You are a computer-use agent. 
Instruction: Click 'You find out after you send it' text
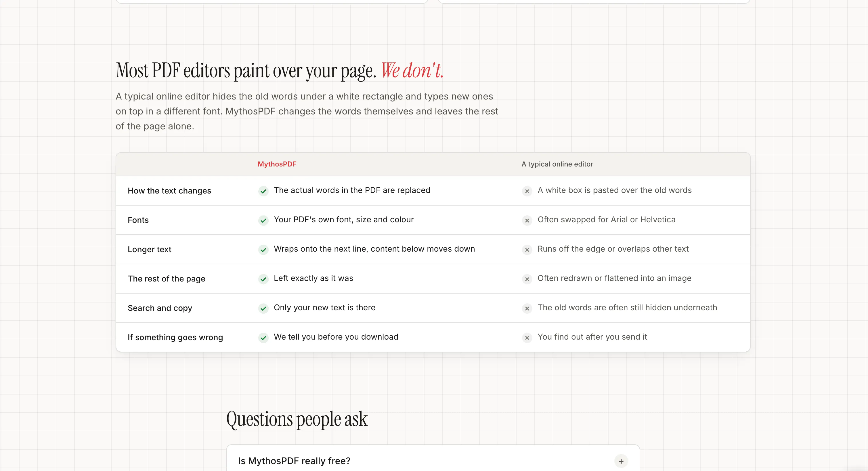pyautogui.click(x=592, y=337)
